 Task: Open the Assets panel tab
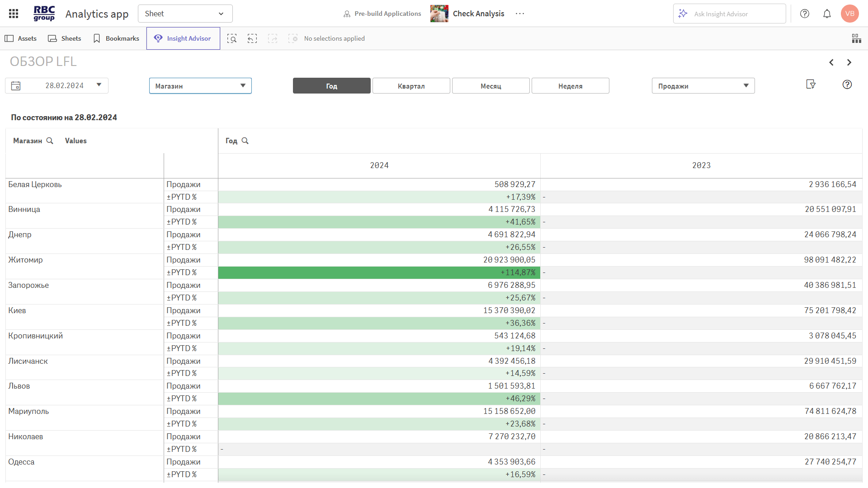21,38
